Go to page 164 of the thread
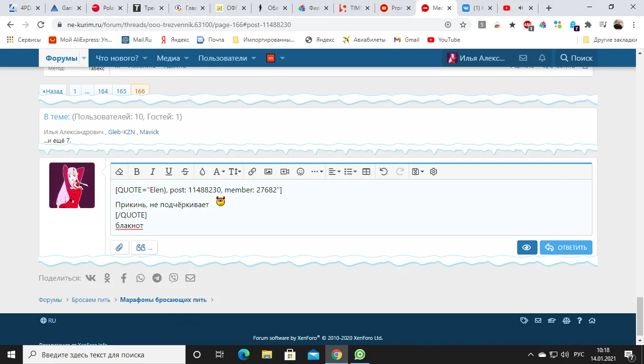 pos(103,91)
